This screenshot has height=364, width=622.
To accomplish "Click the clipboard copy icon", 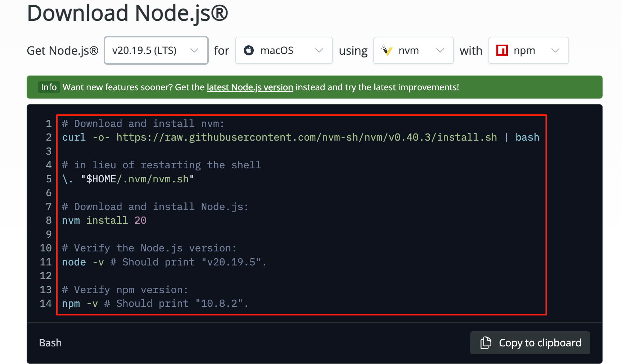I will (486, 343).
